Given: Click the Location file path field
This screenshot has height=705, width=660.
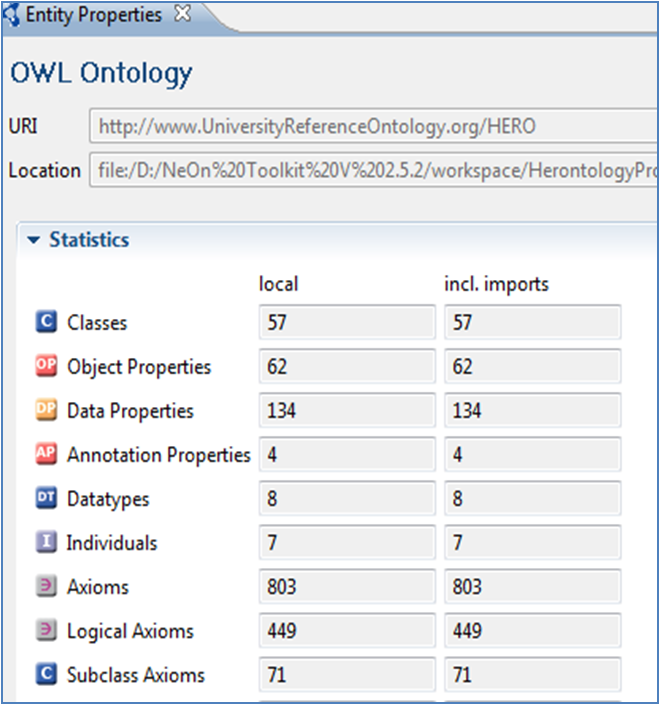Looking at the screenshot, I should (x=373, y=170).
